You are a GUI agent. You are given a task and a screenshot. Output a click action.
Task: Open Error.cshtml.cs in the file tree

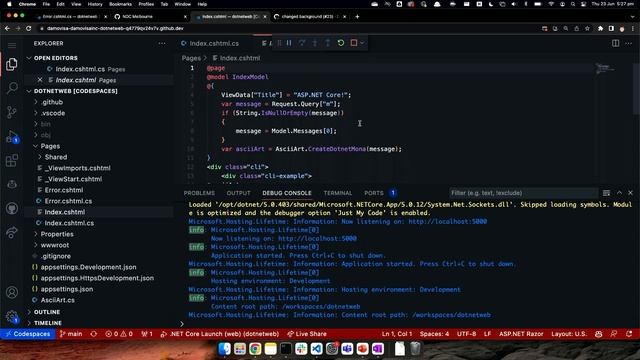pos(68,201)
